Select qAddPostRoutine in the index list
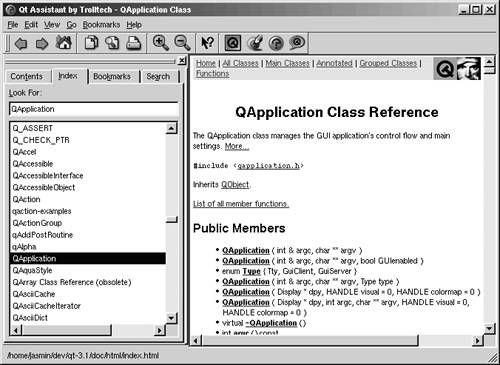 pyautogui.click(x=88, y=235)
